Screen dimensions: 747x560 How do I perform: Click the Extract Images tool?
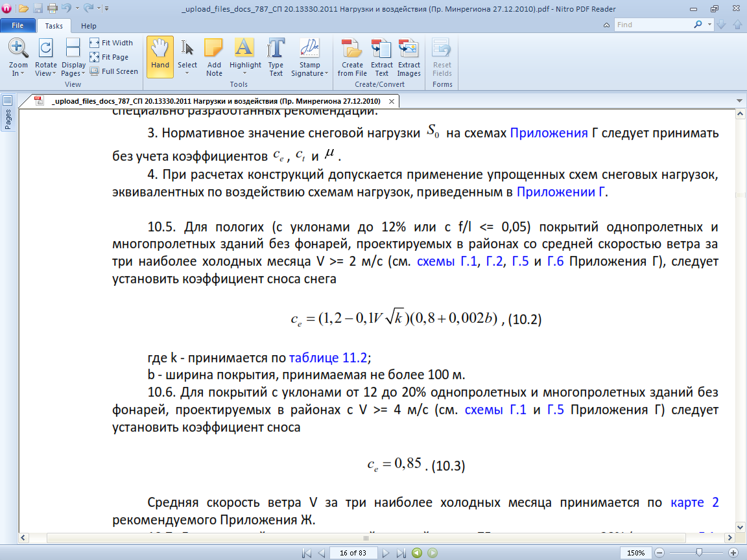pyautogui.click(x=409, y=57)
